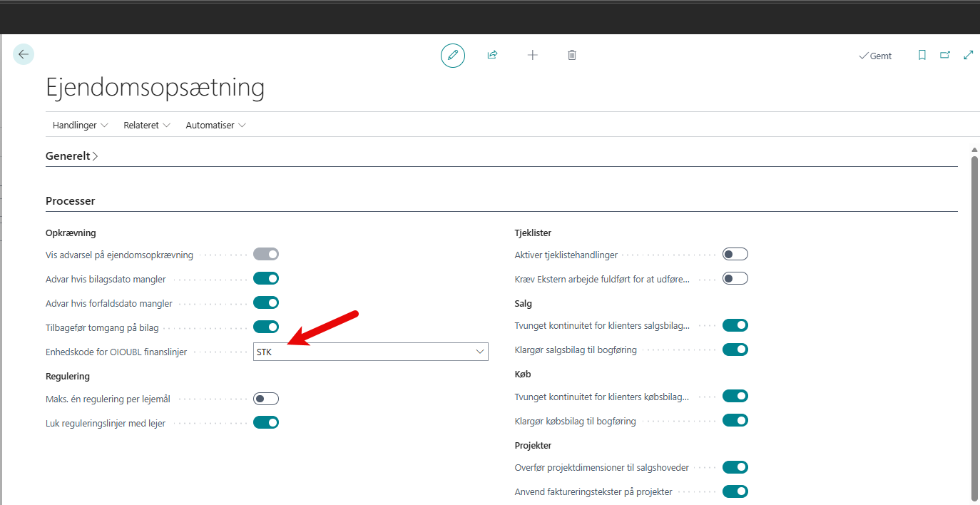This screenshot has width=980, height=505.
Task: Click the vertical page scrollbar
Action: coord(974,321)
